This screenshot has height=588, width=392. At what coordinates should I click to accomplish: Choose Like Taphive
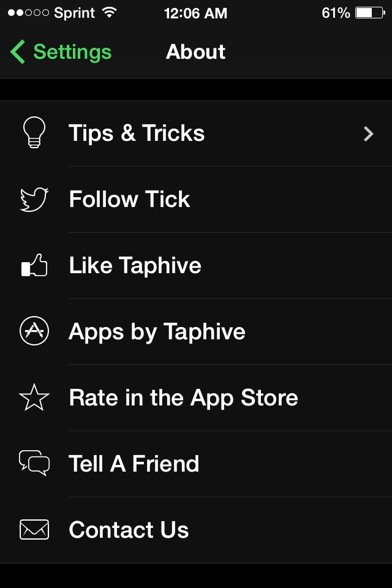135,266
